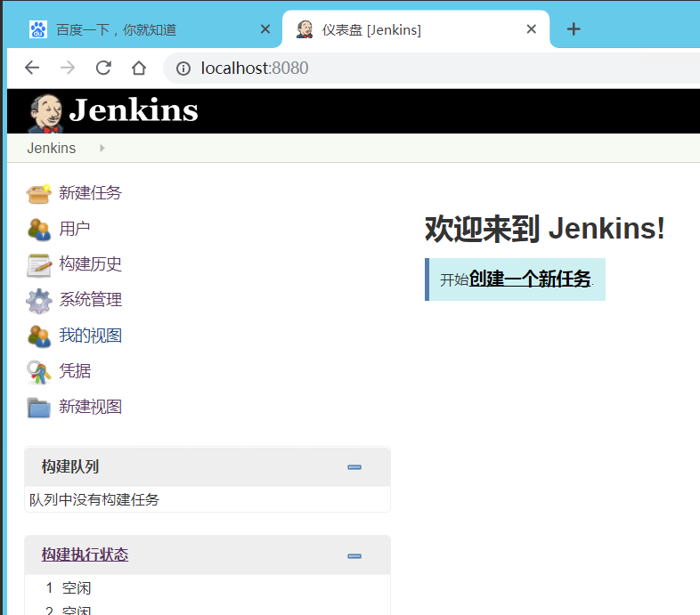Open the 新建视图 link
The image size is (700, 615).
click(x=90, y=407)
